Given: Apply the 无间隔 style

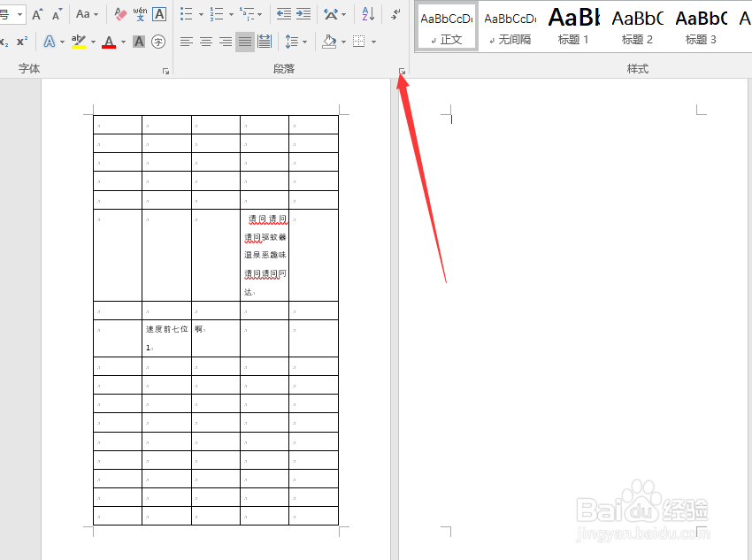Looking at the screenshot, I should 510,27.
